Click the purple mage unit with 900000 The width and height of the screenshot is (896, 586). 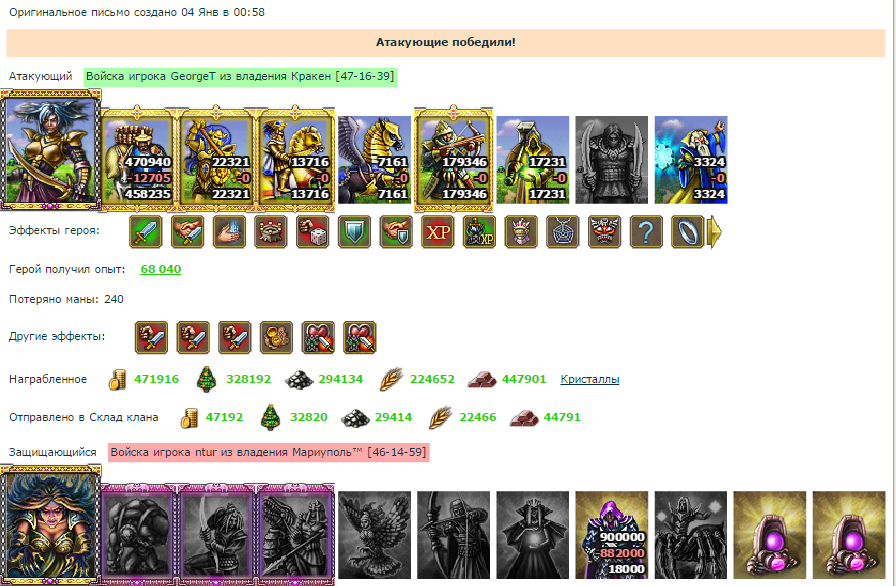click(x=612, y=535)
